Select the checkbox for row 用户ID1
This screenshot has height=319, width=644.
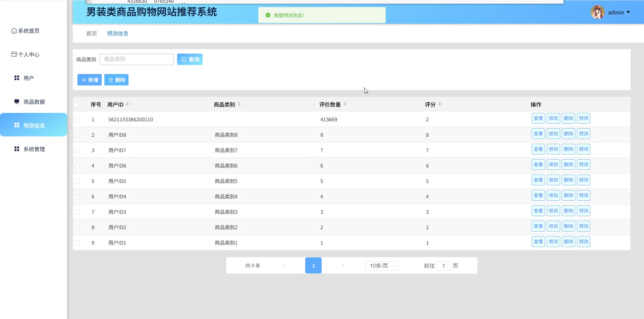click(x=77, y=243)
